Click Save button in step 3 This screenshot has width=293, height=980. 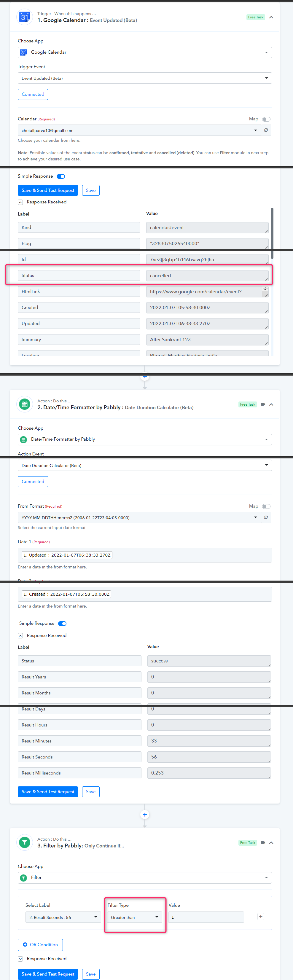[90, 974]
